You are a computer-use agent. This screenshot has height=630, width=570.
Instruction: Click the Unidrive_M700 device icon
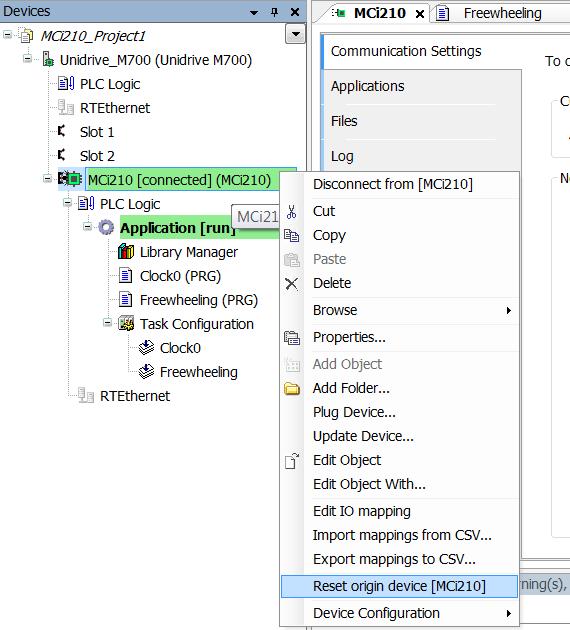click(48, 59)
